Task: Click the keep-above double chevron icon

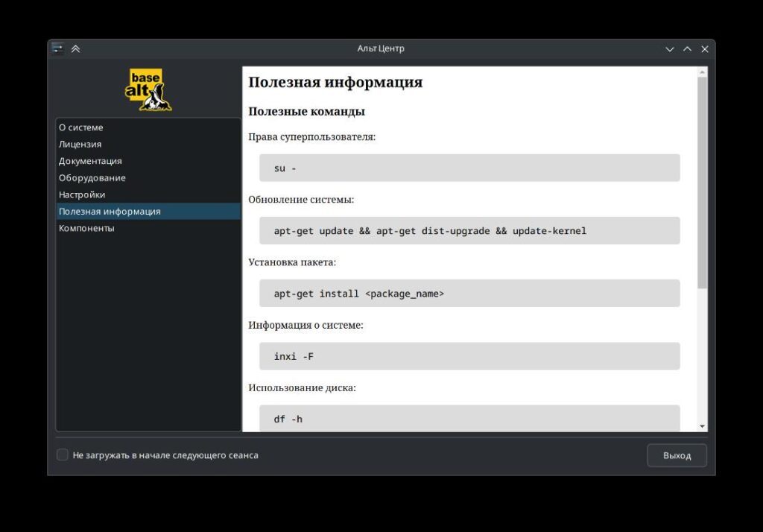Action: (x=75, y=48)
